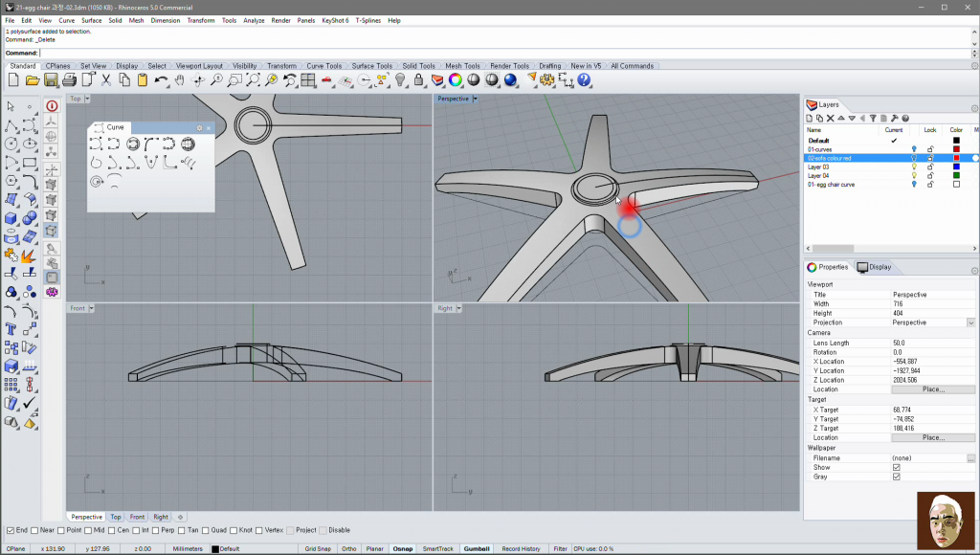980x555 pixels.
Task: Enable the Quad osnap checkbox
Action: click(205, 531)
